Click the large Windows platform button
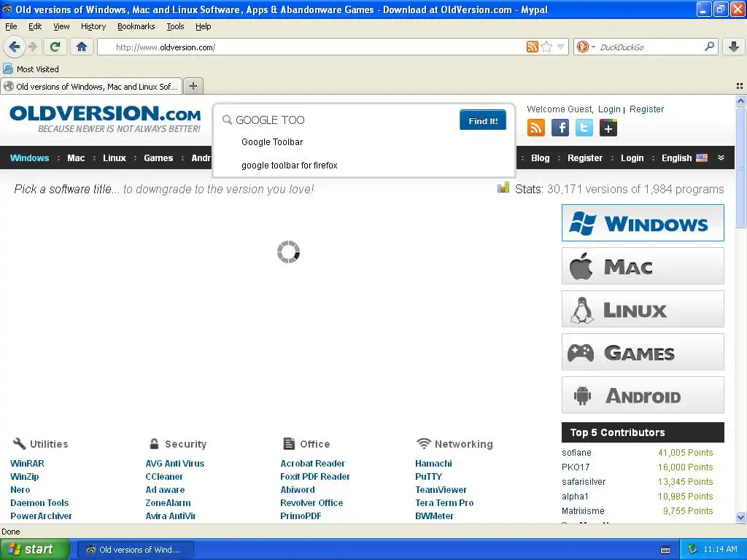747x560 pixels. pos(643,223)
